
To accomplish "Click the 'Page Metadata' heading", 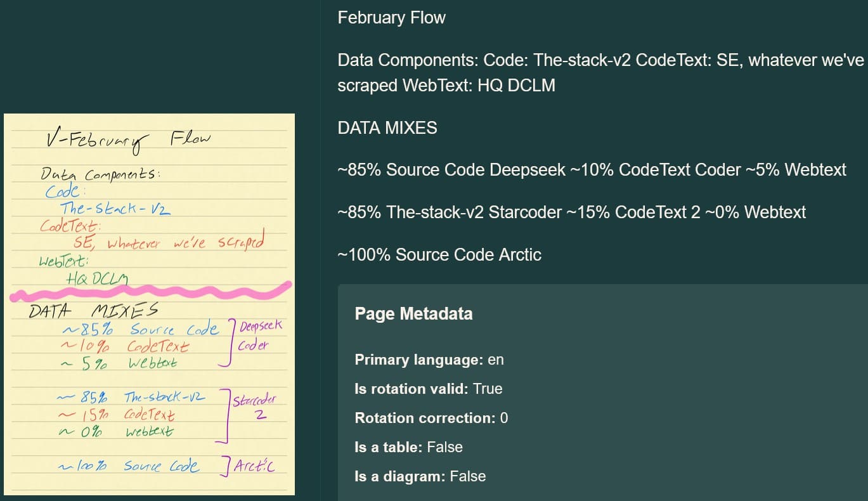I will click(413, 313).
